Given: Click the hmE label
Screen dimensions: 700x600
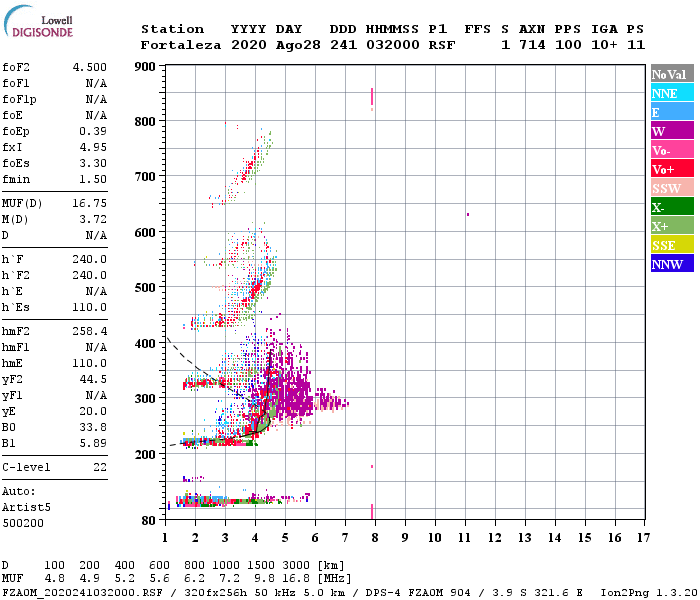Looking at the screenshot, I should click(12, 363).
